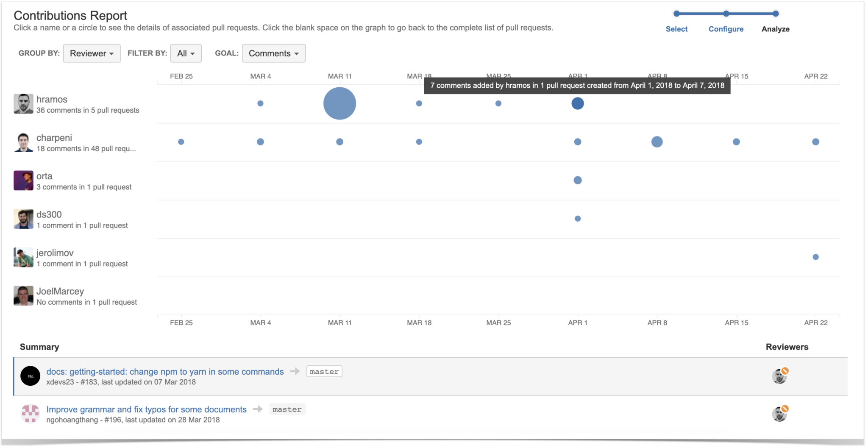
Task: Click jerolimov's avatar image
Action: [24, 257]
